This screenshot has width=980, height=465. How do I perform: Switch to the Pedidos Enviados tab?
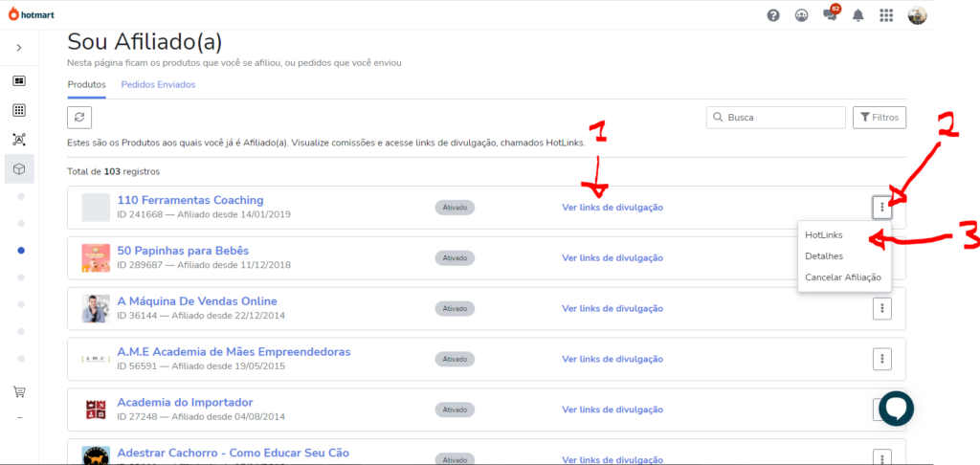[x=158, y=84]
